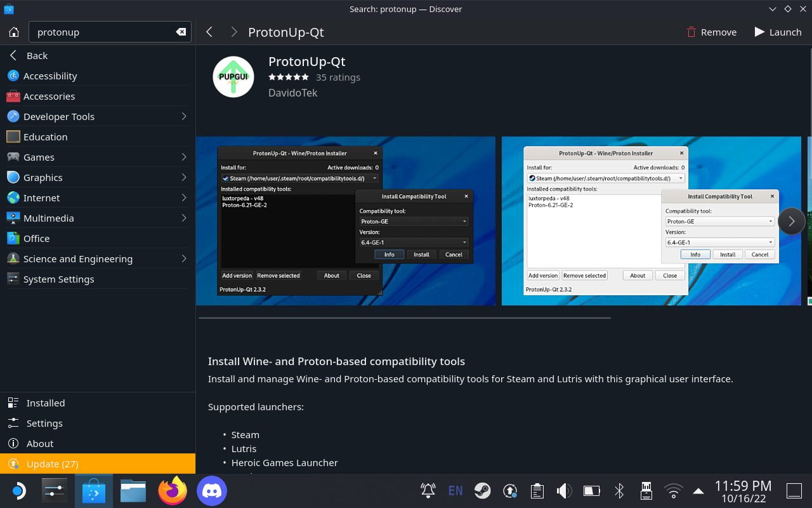Image resolution: width=812 pixels, height=508 pixels.
Task: View the Installed applications list
Action: click(98, 403)
